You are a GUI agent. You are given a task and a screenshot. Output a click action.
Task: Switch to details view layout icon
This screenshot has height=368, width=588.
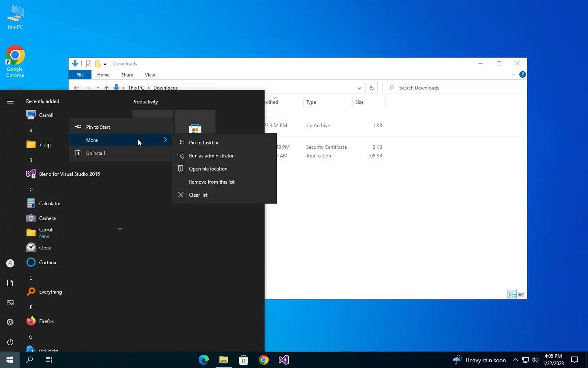tap(512, 294)
